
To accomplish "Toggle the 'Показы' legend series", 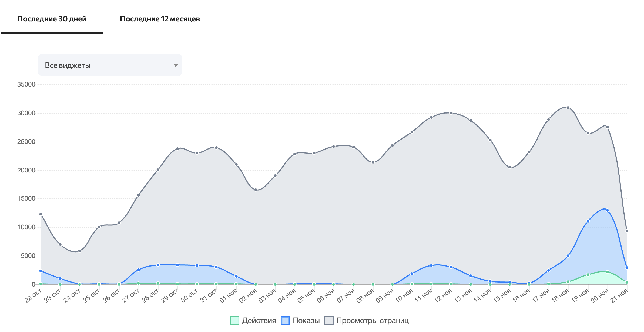I will pos(306,321).
